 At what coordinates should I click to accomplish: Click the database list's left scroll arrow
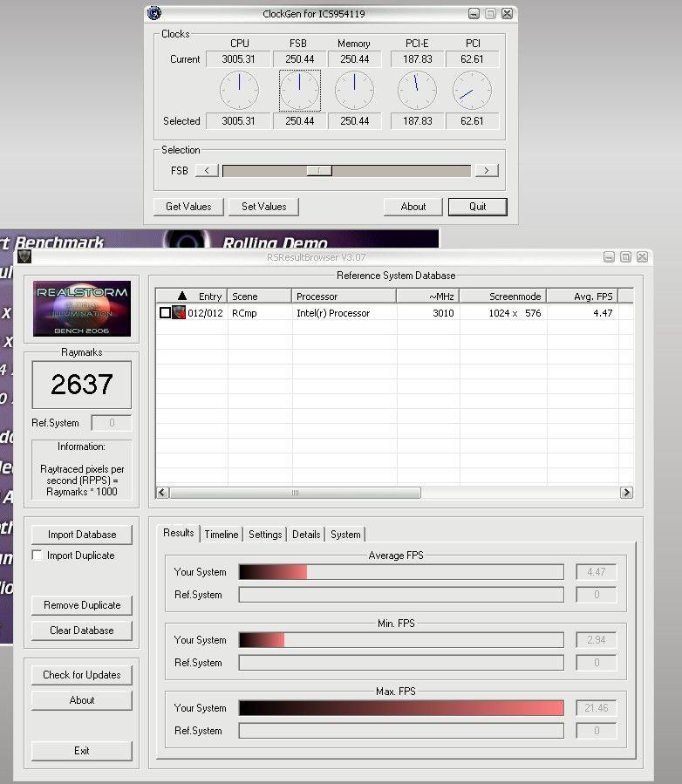pyautogui.click(x=162, y=493)
